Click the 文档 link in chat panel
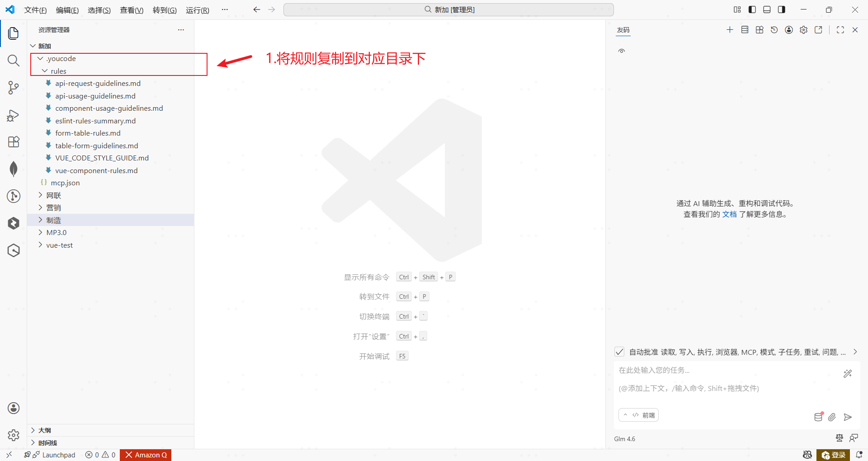The width and height of the screenshot is (868, 461). (729, 214)
